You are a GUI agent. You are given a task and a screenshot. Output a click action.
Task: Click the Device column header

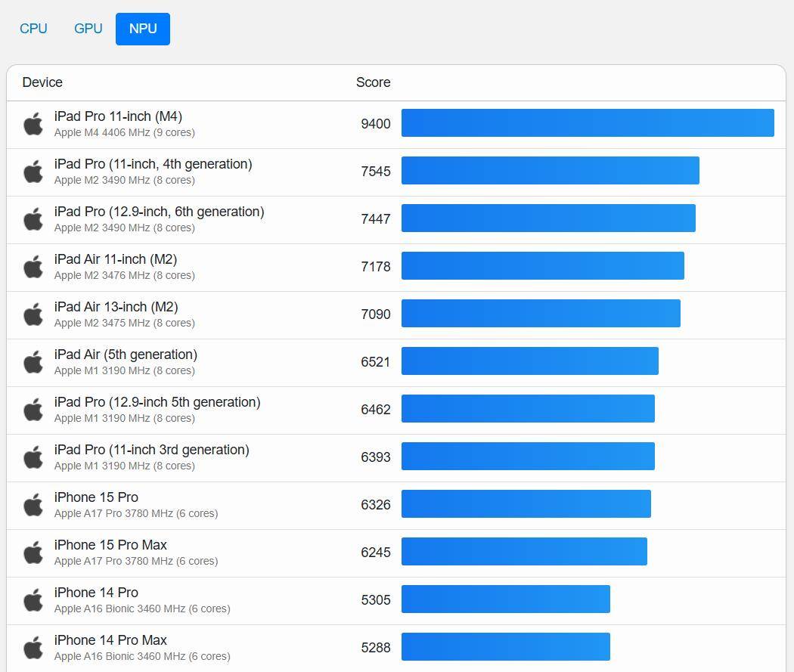(42, 82)
